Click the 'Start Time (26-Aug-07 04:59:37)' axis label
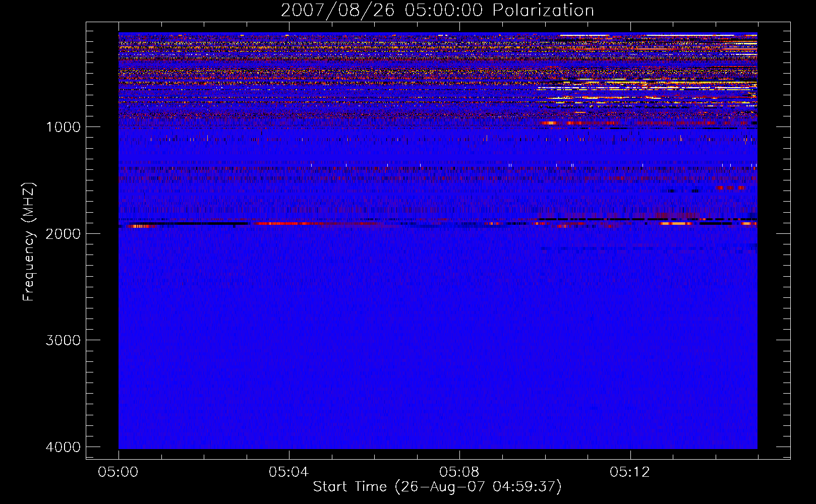Viewport: 816px width, 504px height. 437,487
